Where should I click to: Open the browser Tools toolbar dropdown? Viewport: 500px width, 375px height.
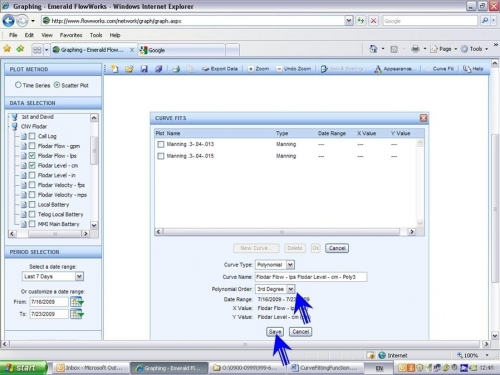pyautogui.click(x=475, y=49)
